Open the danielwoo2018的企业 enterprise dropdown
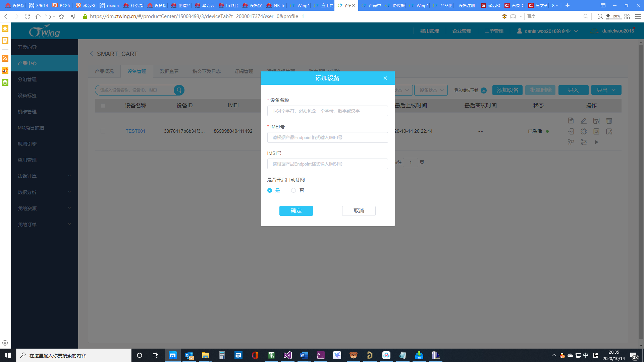This screenshot has width=644, height=362. click(547, 31)
